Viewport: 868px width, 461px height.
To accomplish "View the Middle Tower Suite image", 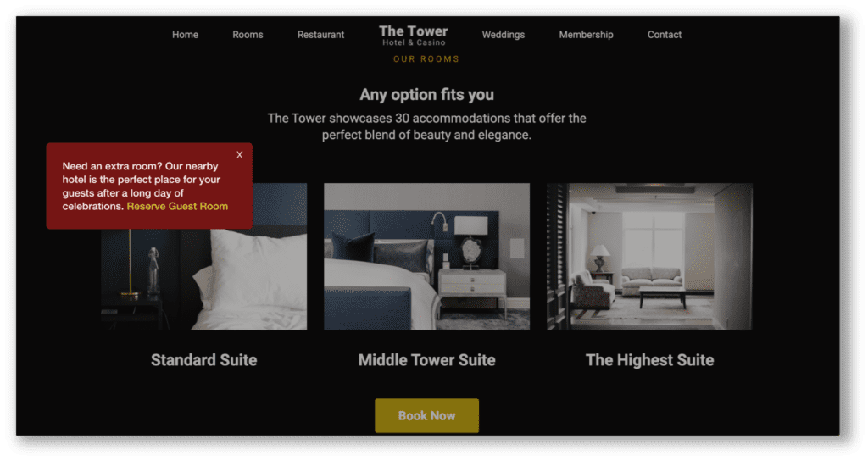I will [x=427, y=257].
